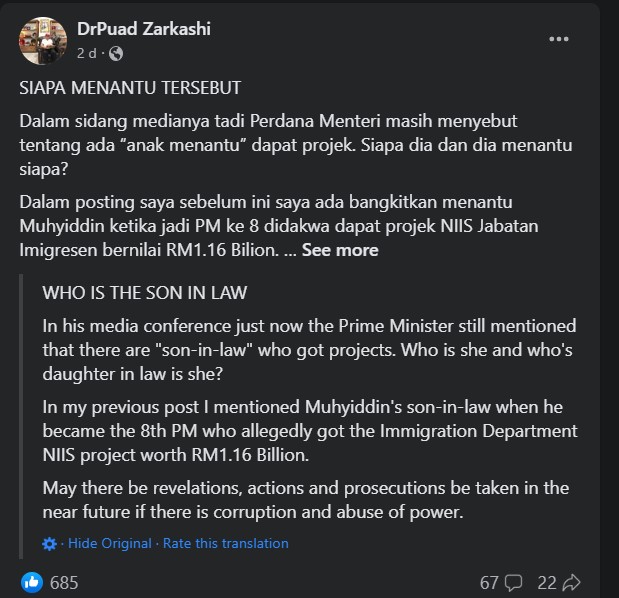Screen dimensions: 619x598
Task: Open the three-dot post options menu
Action: point(559,39)
